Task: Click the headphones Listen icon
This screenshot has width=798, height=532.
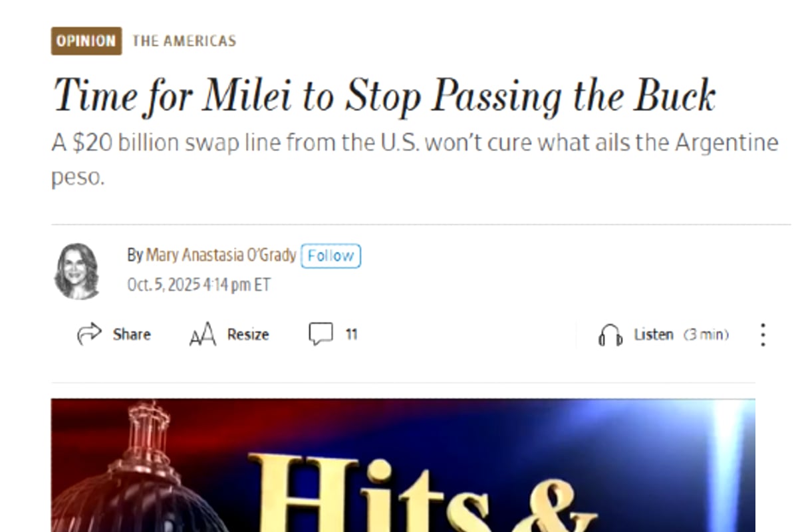Action: click(610, 335)
